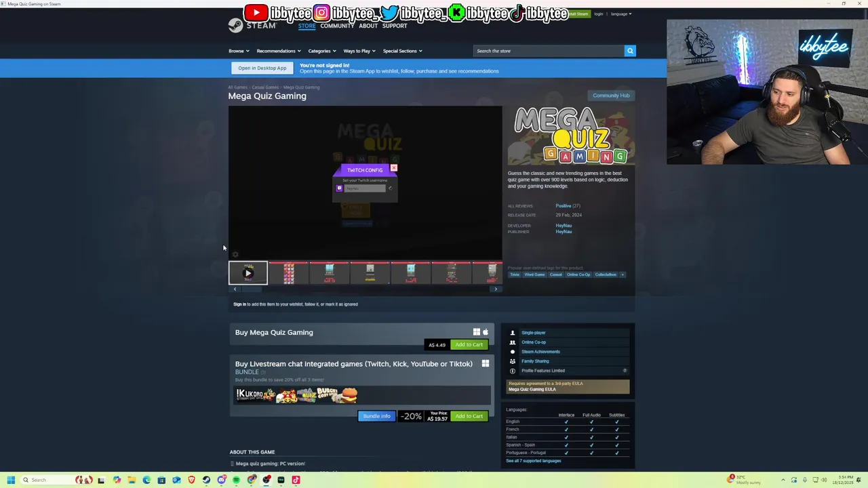Expand the Ways to Play dropdown
This screenshot has height=488, width=868.
click(359, 51)
